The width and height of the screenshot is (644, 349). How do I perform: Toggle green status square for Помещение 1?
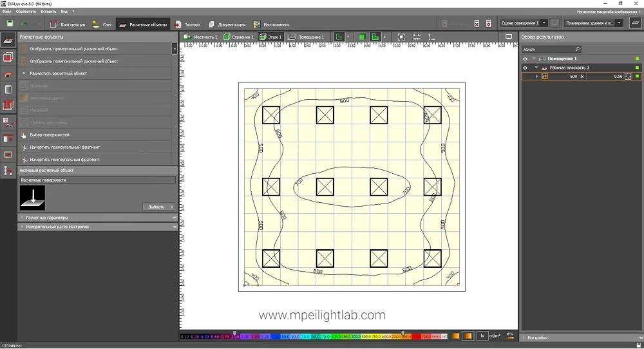637,59
